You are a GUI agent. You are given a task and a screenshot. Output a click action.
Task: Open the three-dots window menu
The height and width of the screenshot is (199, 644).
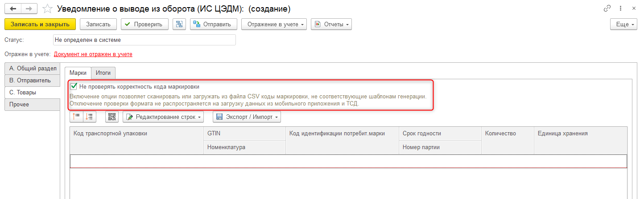620,8
